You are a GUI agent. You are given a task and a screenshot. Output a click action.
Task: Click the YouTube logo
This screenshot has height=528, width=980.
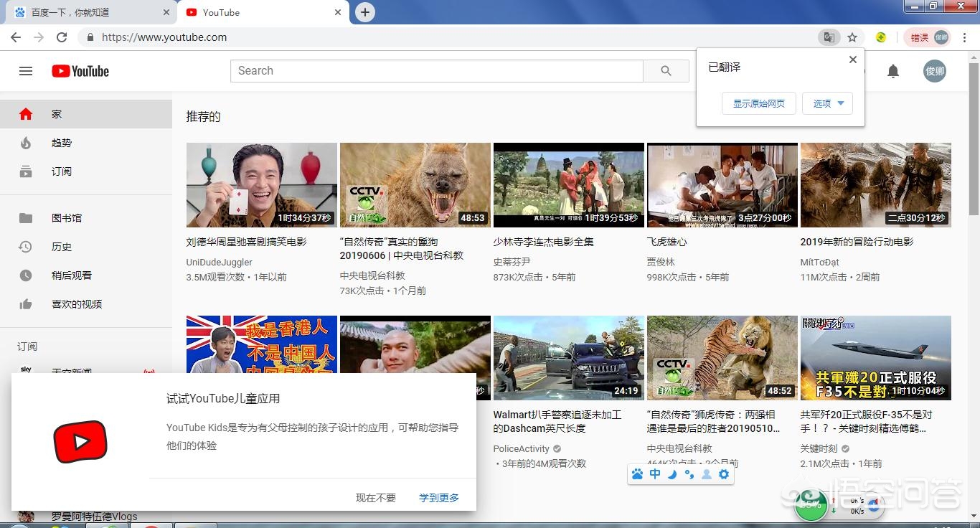pyautogui.click(x=80, y=71)
